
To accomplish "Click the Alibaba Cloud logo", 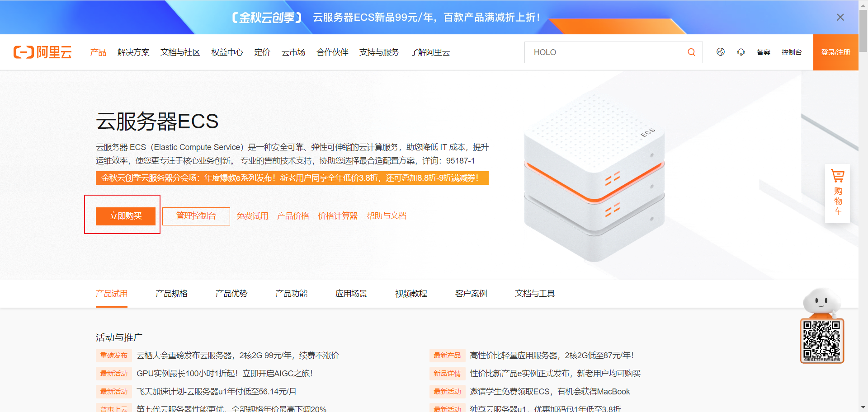I will point(42,52).
